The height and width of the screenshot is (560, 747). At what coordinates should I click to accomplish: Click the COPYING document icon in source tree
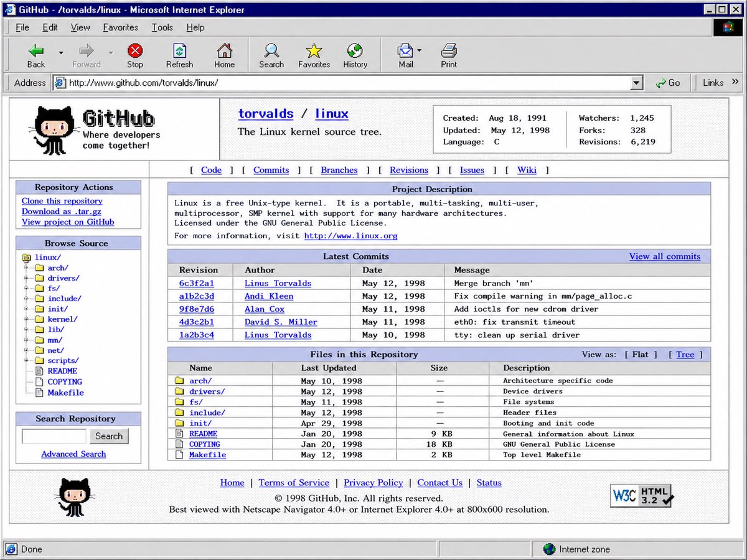[39, 381]
